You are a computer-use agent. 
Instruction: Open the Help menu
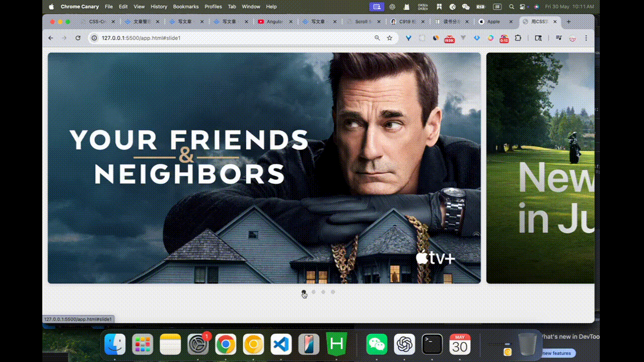(271, 7)
